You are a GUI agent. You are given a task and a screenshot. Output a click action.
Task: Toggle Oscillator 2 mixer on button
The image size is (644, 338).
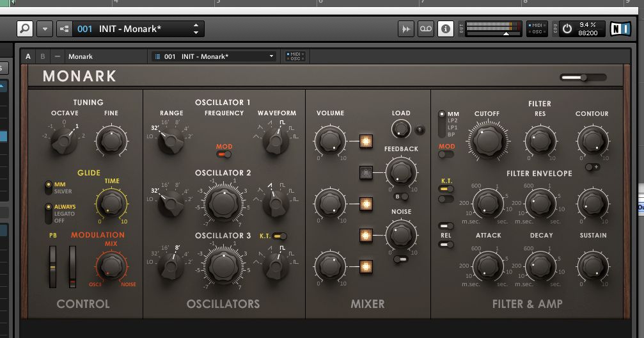(366, 204)
